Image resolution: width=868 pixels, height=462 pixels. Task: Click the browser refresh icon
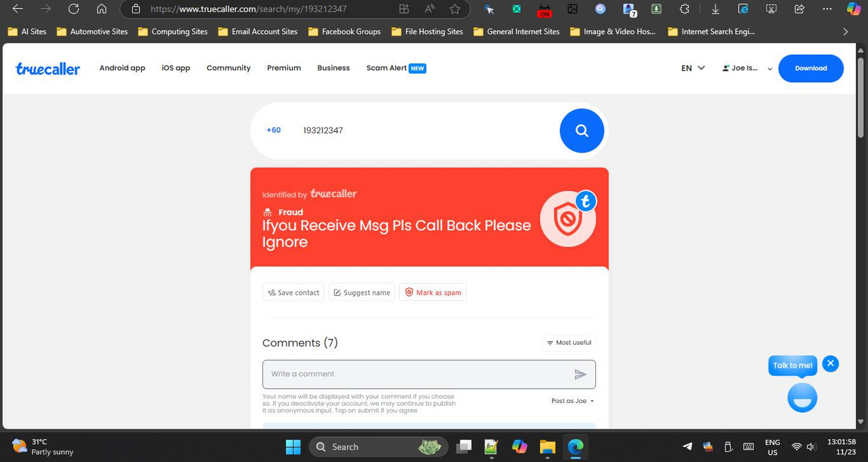click(x=73, y=9)
